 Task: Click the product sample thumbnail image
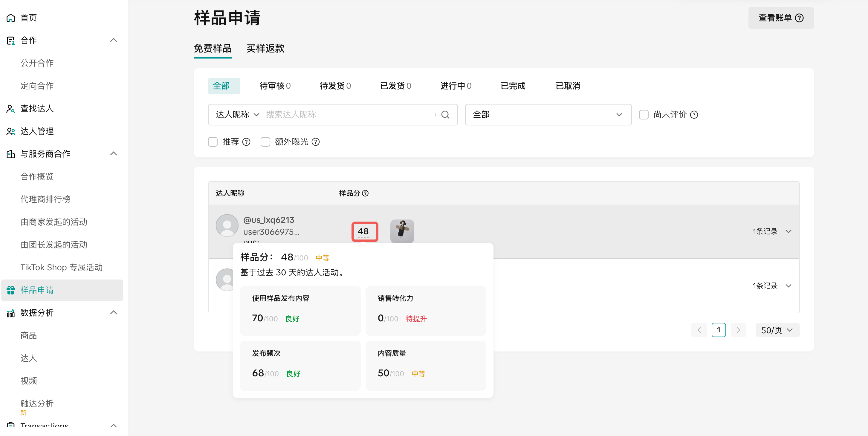[402, 231]
